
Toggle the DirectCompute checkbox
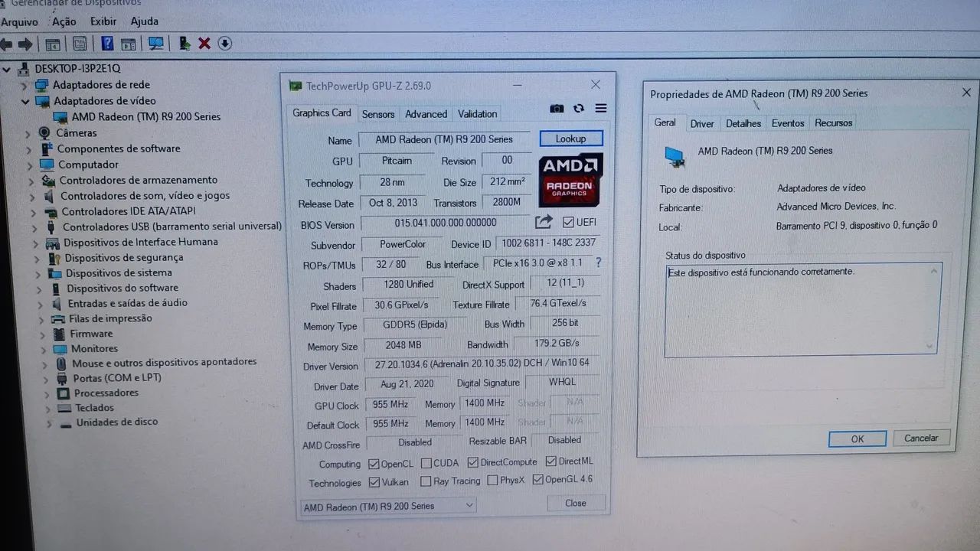pos(473,462)
